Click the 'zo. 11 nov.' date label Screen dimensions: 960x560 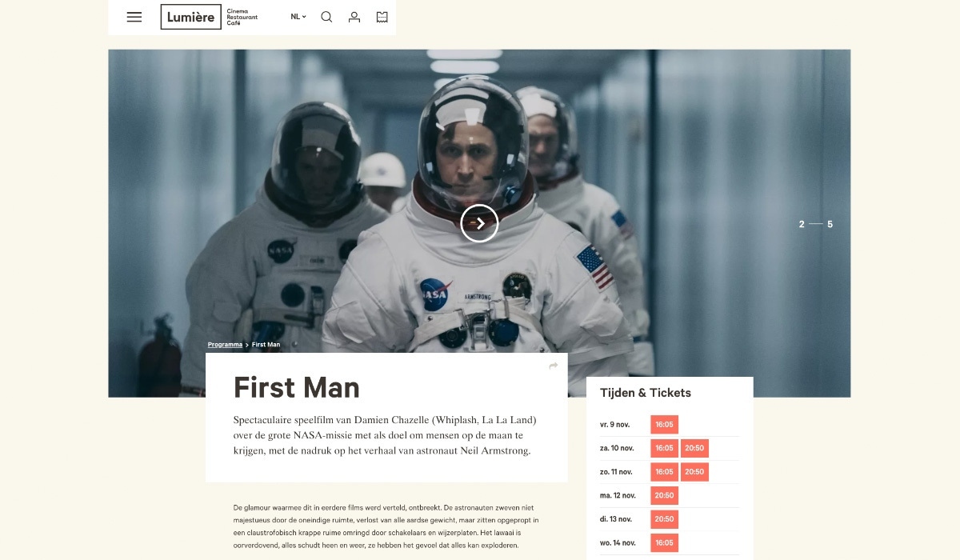[618, 472]
